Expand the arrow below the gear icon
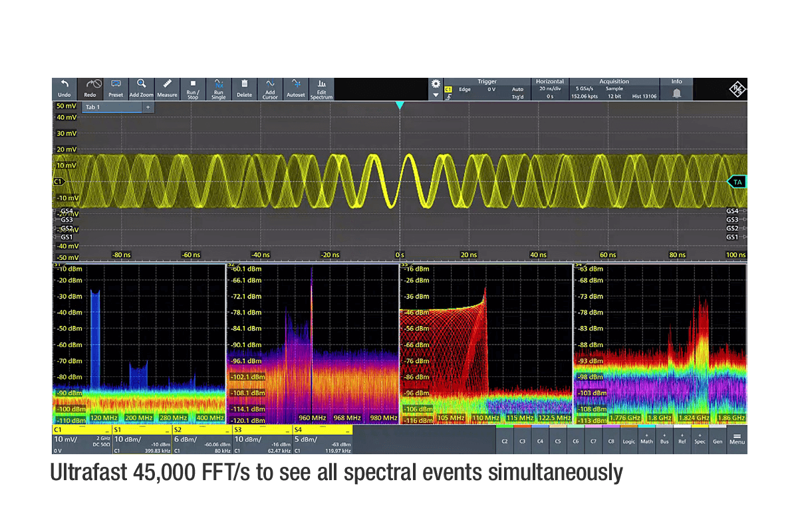798x532 pixels. (x=436, y=95)
